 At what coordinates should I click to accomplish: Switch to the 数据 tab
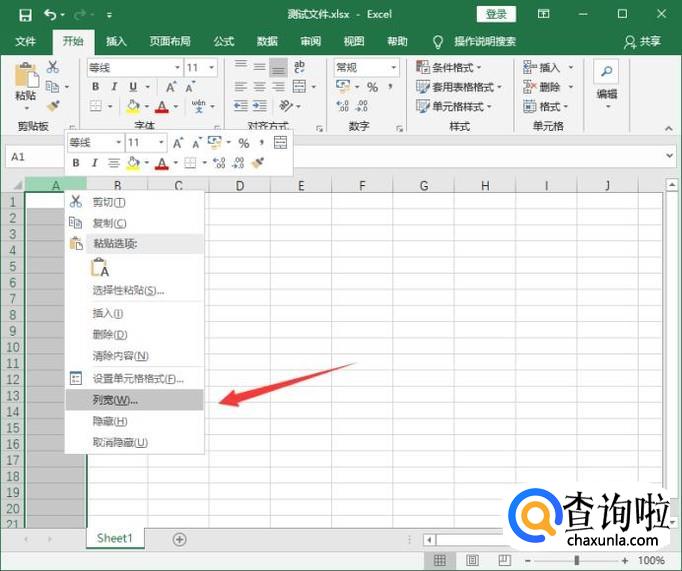(267, 41)
